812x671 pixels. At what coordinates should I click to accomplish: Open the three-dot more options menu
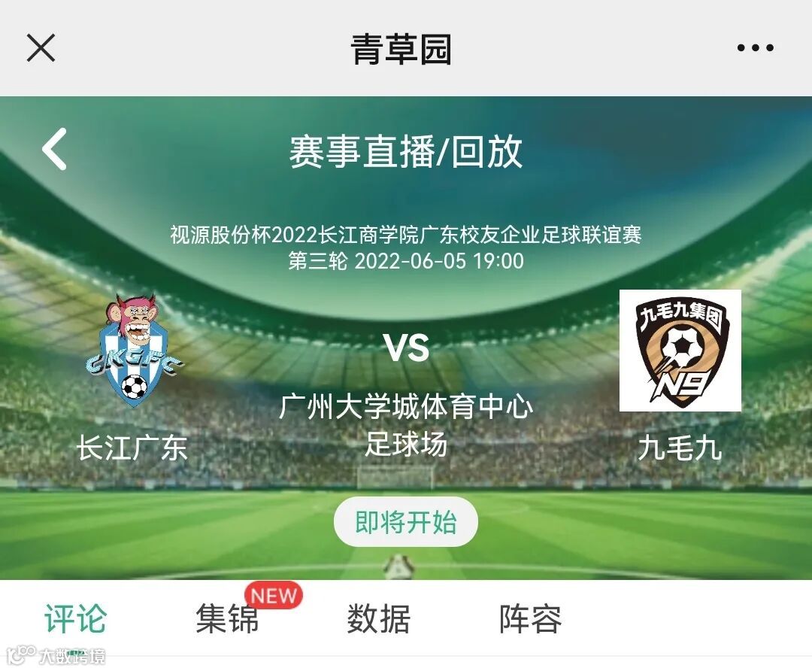pos(755,48)
